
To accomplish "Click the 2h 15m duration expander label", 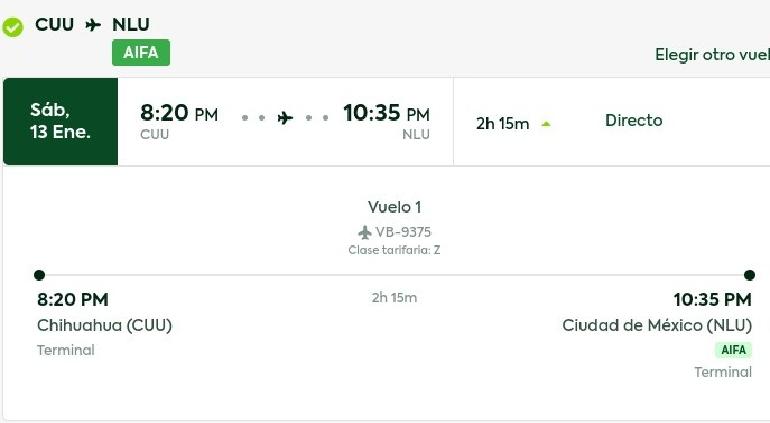I will 502,123.
